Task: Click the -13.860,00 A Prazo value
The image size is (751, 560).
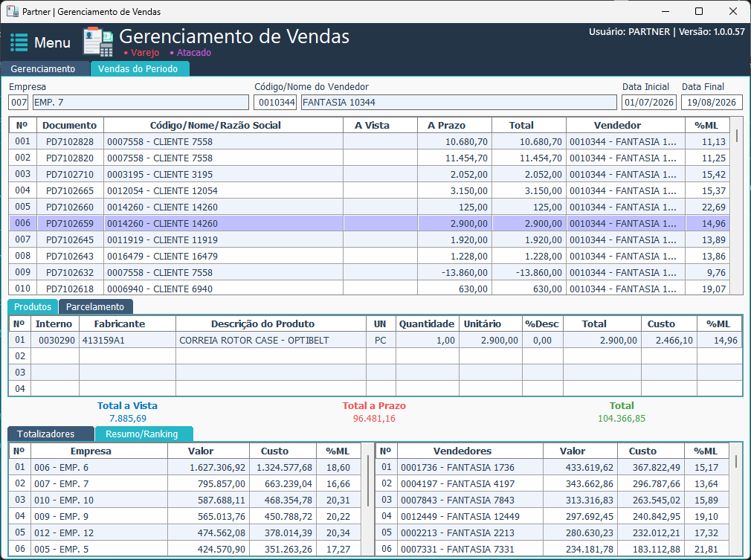Action: [x=464, y=273]
